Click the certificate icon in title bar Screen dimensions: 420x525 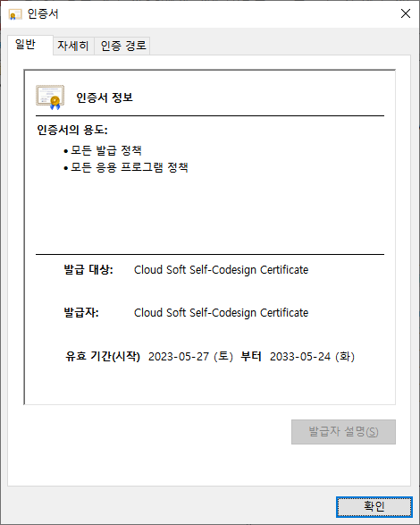click(x=15, y=14)
